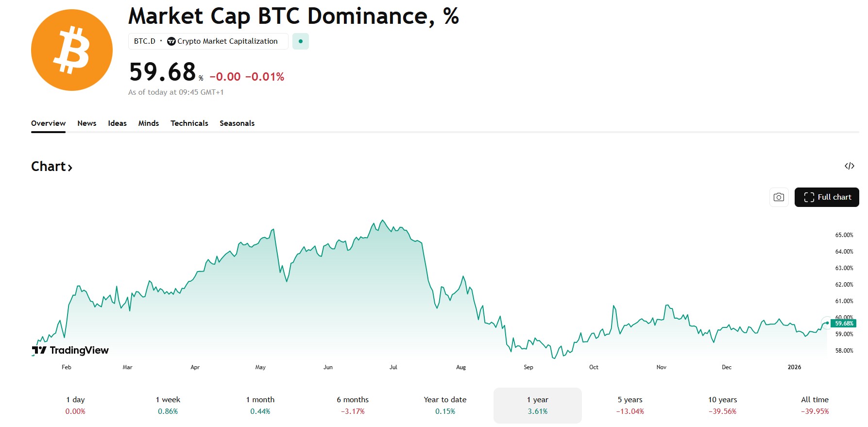Click the Crypto Market Capitalization source icon

[x=171, y=41]
